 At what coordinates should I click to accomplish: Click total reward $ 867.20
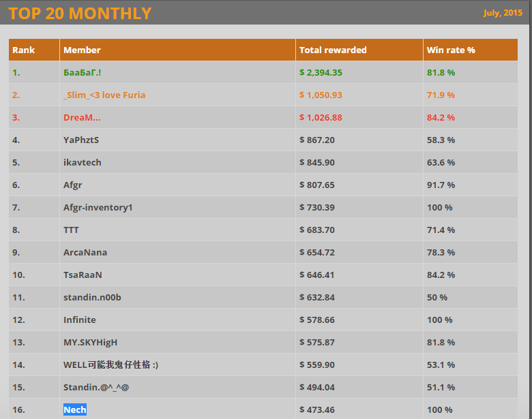(317, 140)
